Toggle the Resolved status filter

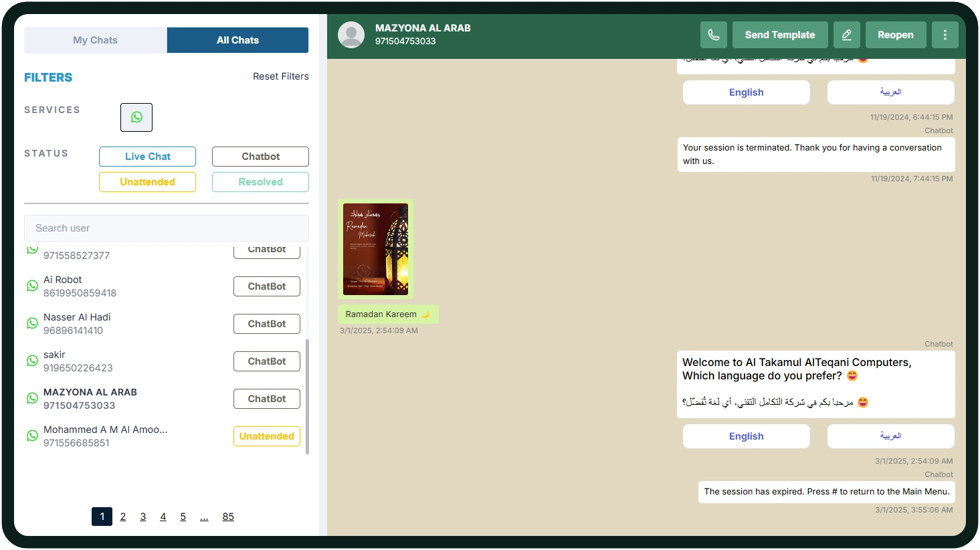260,182
